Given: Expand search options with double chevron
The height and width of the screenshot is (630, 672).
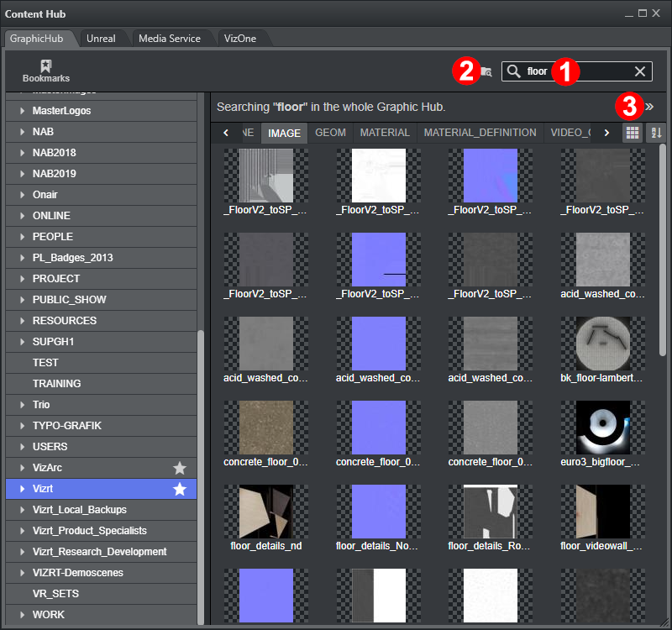Looking at the screenshot, I should pyautogui.click(x=648, y=107).
